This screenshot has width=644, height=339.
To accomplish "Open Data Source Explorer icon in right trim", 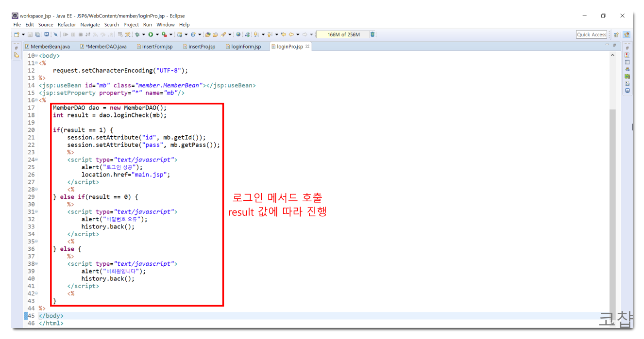I will click(x=627, y=77).
